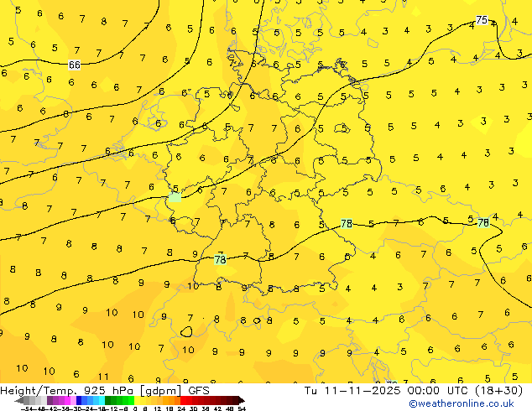Click the gray left arrow of the color legend
The image size is (532, 411).
click(19, 401)
